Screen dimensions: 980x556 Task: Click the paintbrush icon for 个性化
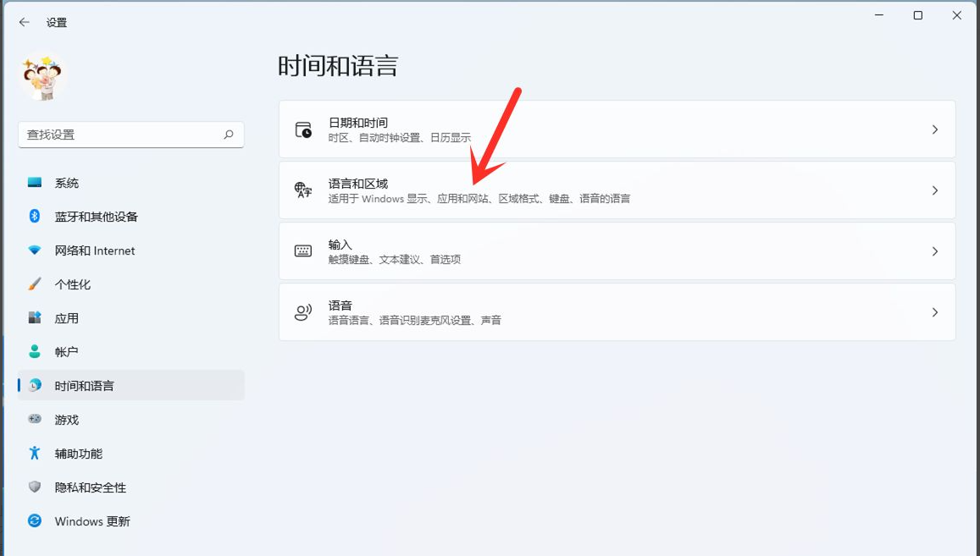click(35, 284)
